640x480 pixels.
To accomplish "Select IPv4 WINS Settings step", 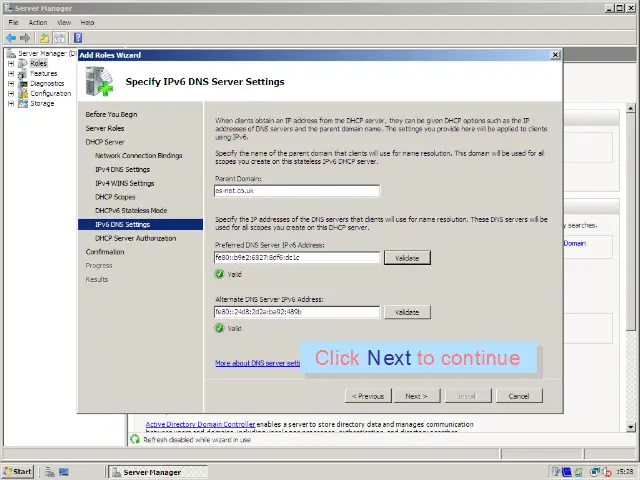I will (124, 183).
